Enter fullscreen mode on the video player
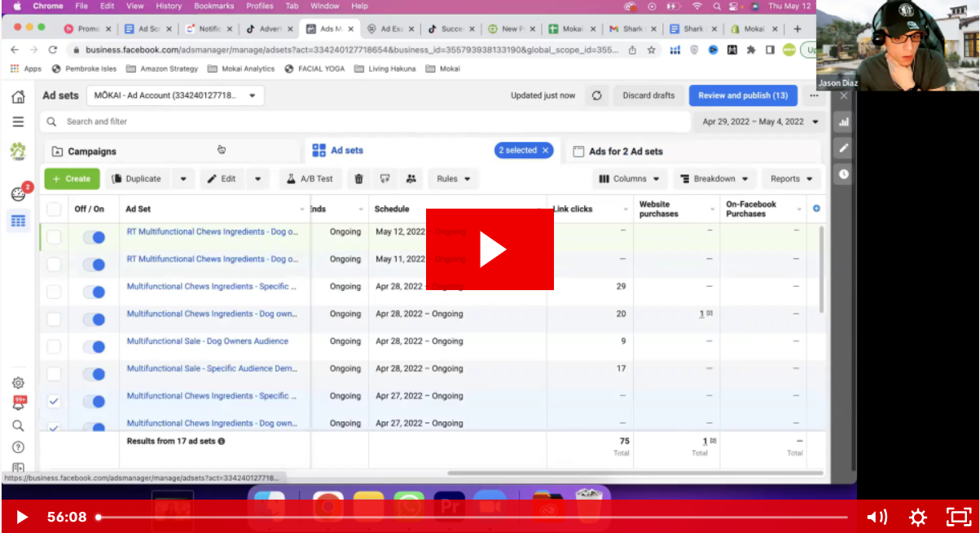Image resolution: width=980 pixels, height=533 pixels. pyautogui.click(x=958, y=517)
